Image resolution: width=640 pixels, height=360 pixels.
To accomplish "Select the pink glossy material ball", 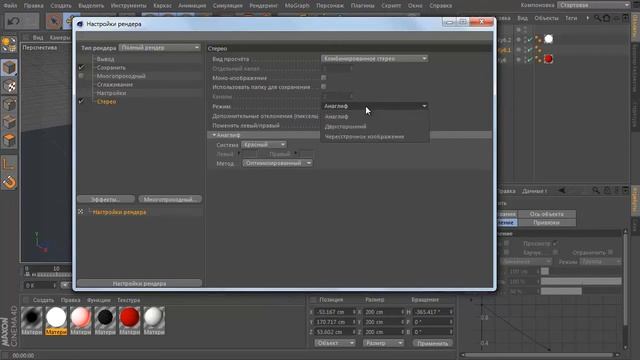I will pos(80,318).
